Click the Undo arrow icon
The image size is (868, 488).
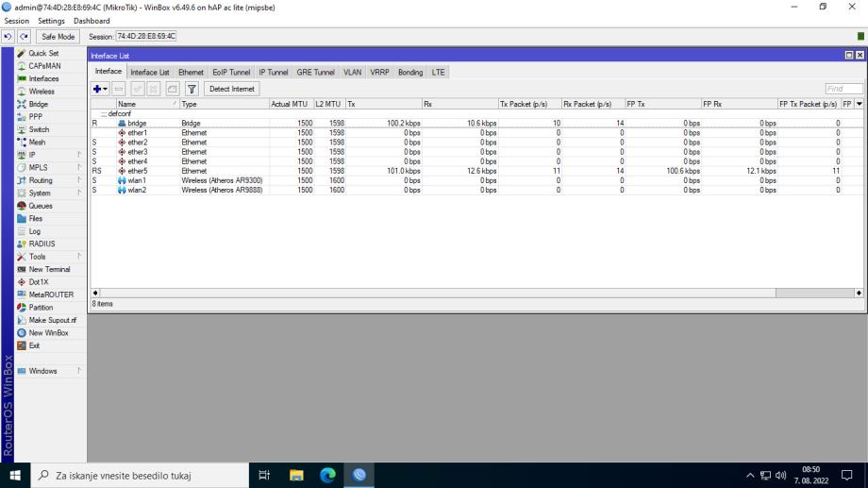(x=9, y=37)
